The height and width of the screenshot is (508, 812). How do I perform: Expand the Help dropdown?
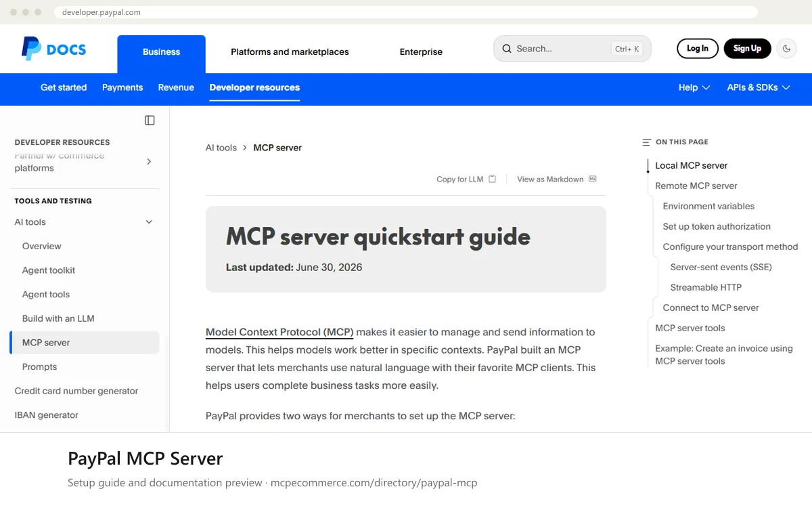pyautogui.click(x=694, y=87)
